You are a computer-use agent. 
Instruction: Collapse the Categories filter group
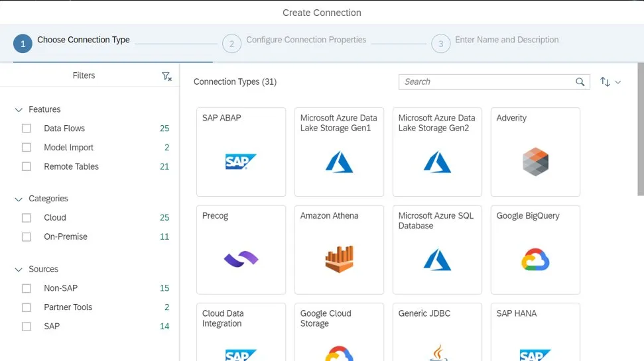coord(19,199)
